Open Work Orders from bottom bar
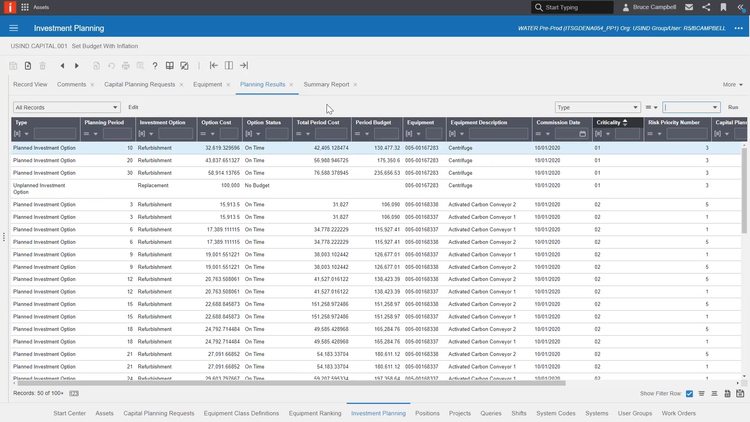This screenshot has width=750, height=422. pos(678,413)
